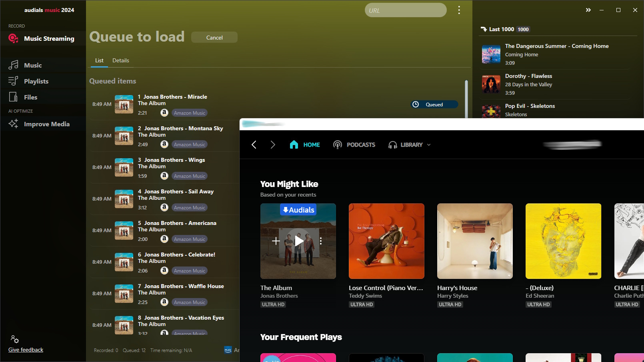
Task: Click the Amazon Music tag on the Americana row
Action: (x=190, y=239)
